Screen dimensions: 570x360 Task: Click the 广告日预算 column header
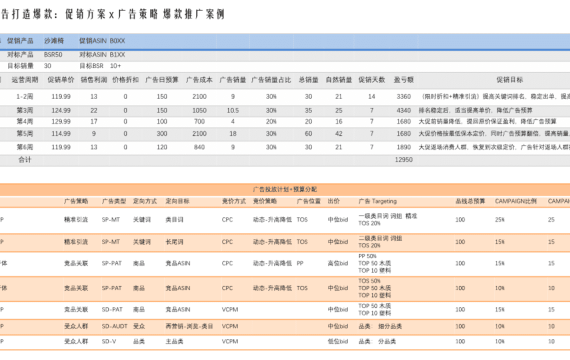[162, 80]
